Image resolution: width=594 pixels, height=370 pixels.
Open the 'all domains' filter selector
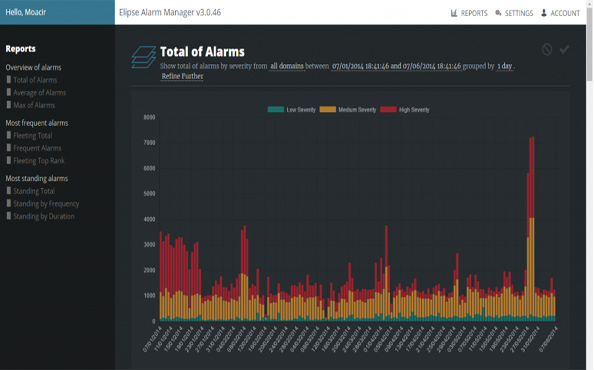coord(287,66)
